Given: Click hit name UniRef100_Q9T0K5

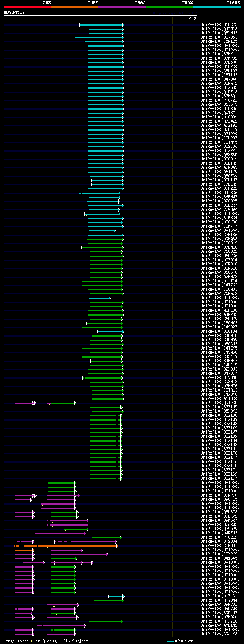Looking at the screenshot, I should 219,403.
